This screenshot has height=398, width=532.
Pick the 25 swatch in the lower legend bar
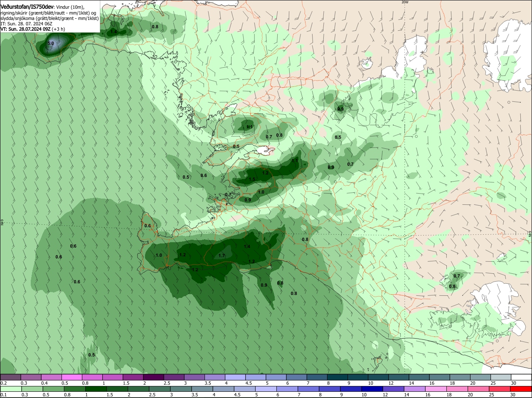pos(500,389)
